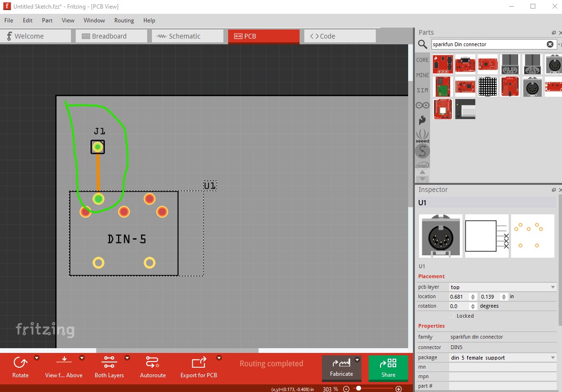
Task: Click the Both Layers toolbar icon
Action: (x=109, y=363)
